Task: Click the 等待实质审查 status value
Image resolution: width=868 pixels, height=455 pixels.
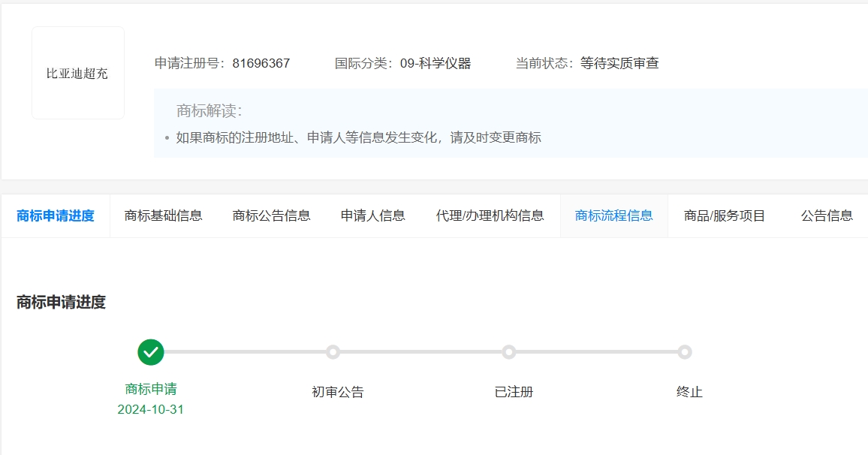Action: 619,64
